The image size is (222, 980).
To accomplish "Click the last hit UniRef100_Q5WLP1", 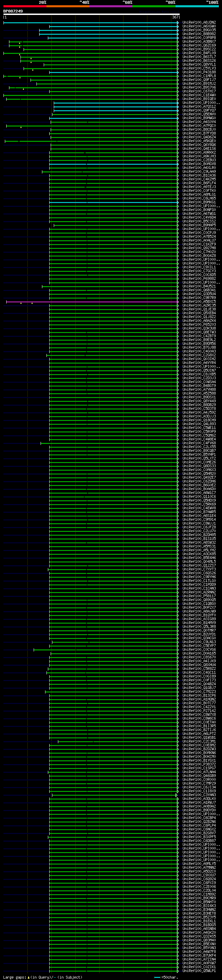I will click(x=199, y=971).
